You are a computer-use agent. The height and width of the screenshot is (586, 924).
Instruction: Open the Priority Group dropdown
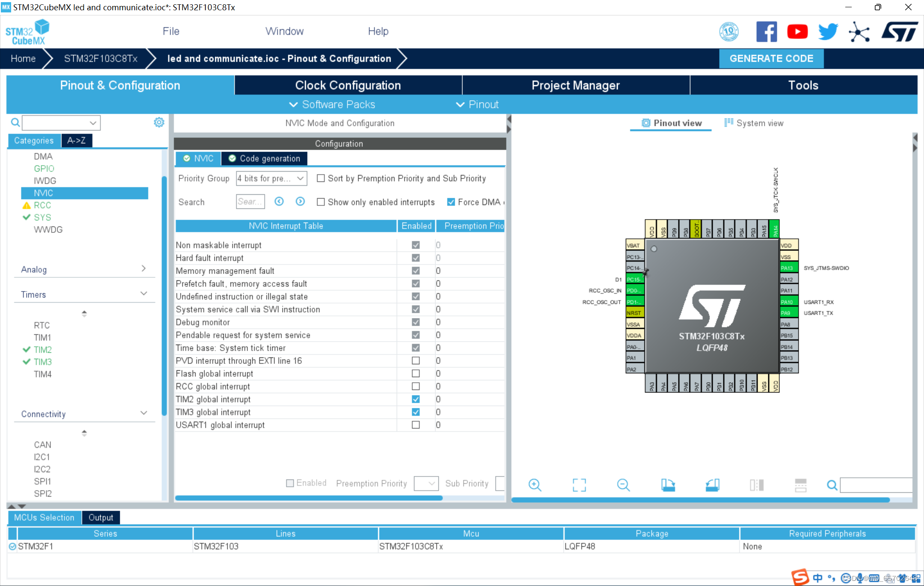tap(271, 178)
